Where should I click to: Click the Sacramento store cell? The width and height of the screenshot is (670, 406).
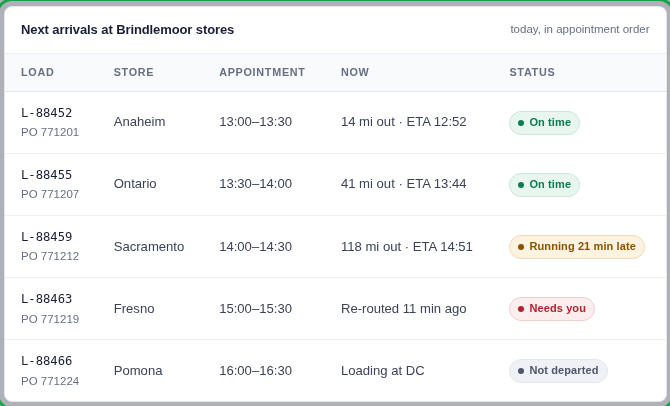149,247
